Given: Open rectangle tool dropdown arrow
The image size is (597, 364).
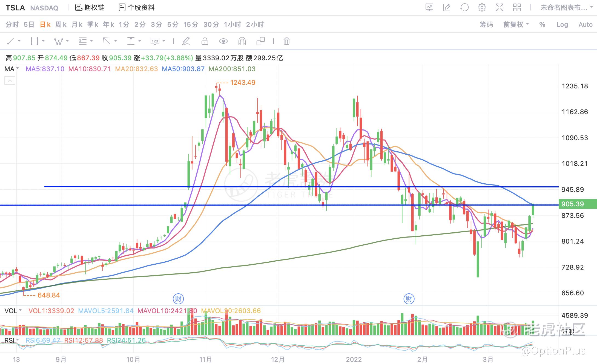Looking at the screenshot, I should pos(43,41).
